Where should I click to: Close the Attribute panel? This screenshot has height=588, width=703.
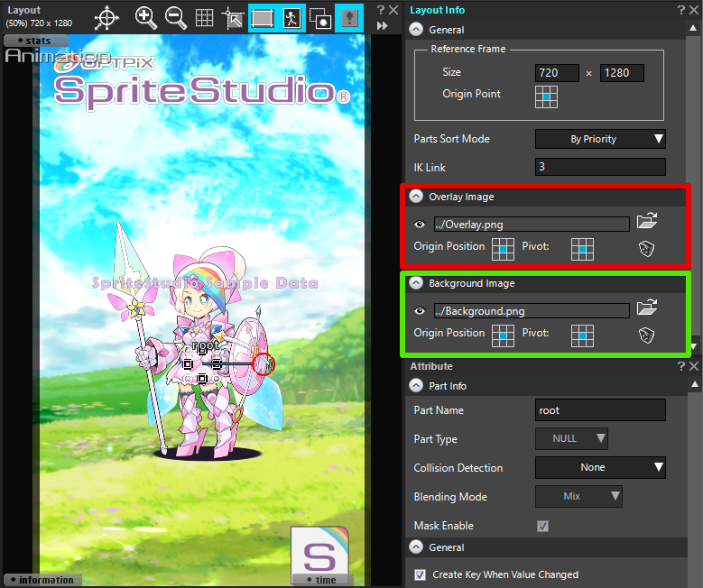coord(694,366)
